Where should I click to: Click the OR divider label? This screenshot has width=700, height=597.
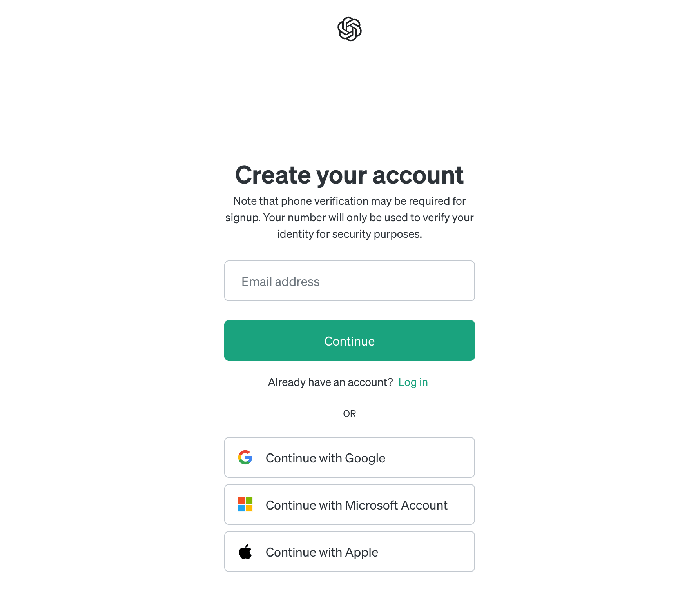pos(350,413)
